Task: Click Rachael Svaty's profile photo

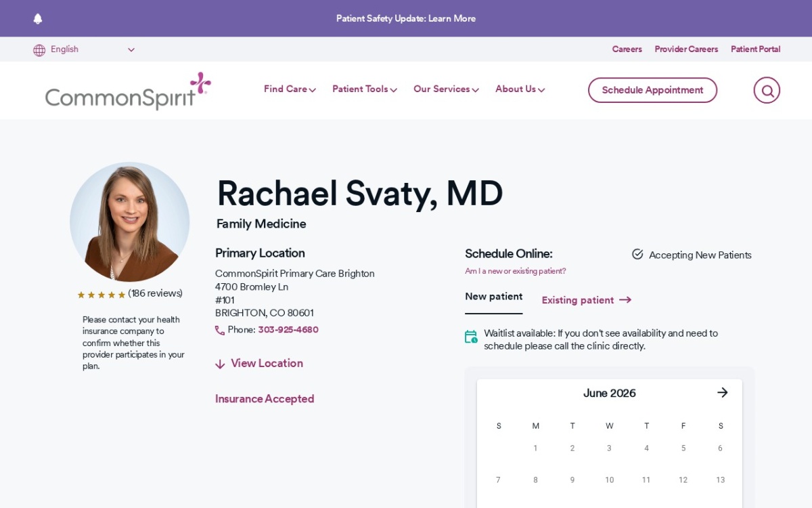Action: point(130,221)
